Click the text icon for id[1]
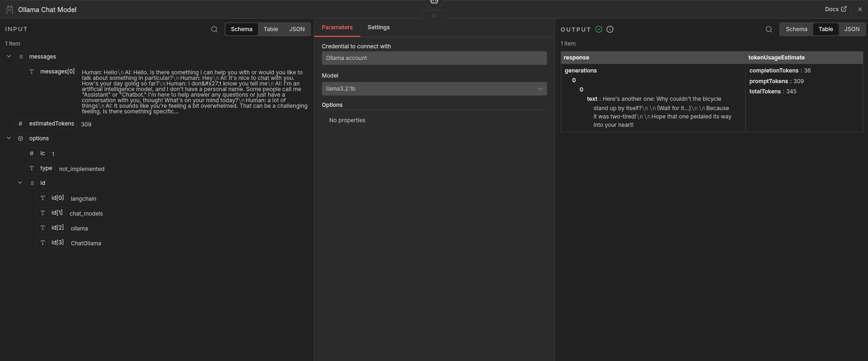868x361 pixels. (43, 213)
